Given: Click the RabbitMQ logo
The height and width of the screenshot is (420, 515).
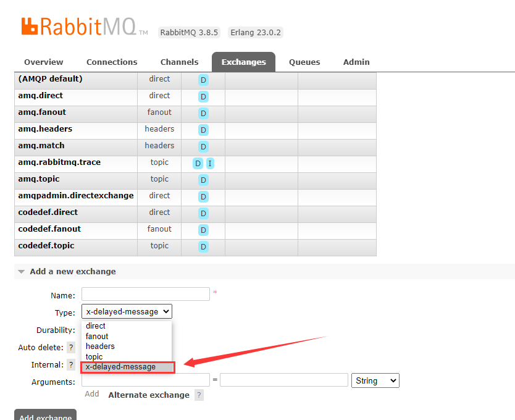Looking at the screenshot, I should point(84,27).
